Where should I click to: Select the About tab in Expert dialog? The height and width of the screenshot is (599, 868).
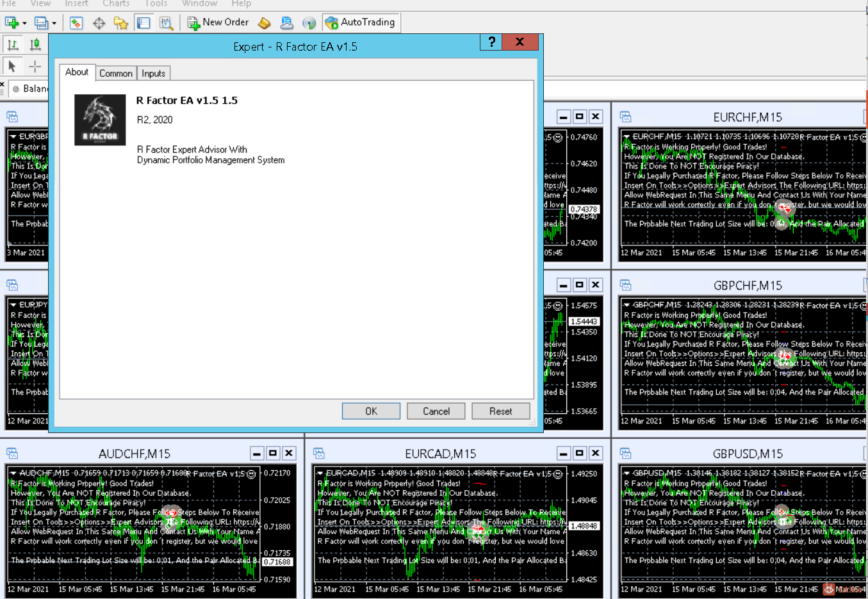[77, 72]
